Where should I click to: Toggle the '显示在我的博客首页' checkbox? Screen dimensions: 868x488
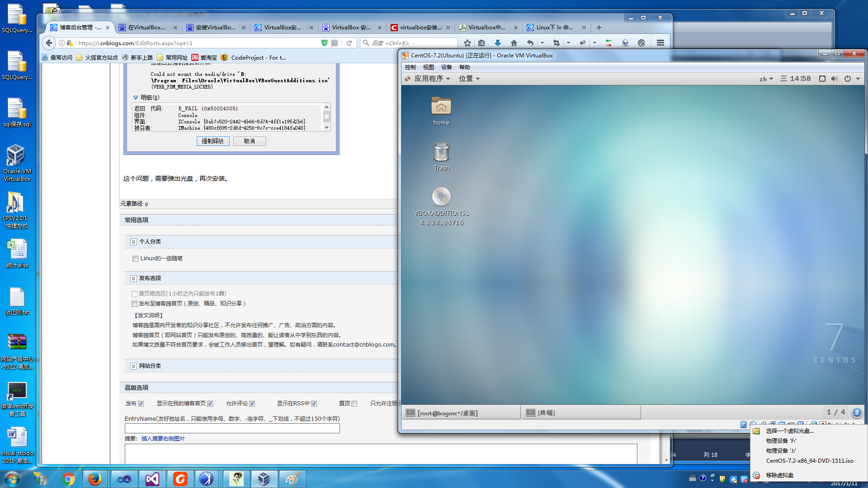point(210,404)
